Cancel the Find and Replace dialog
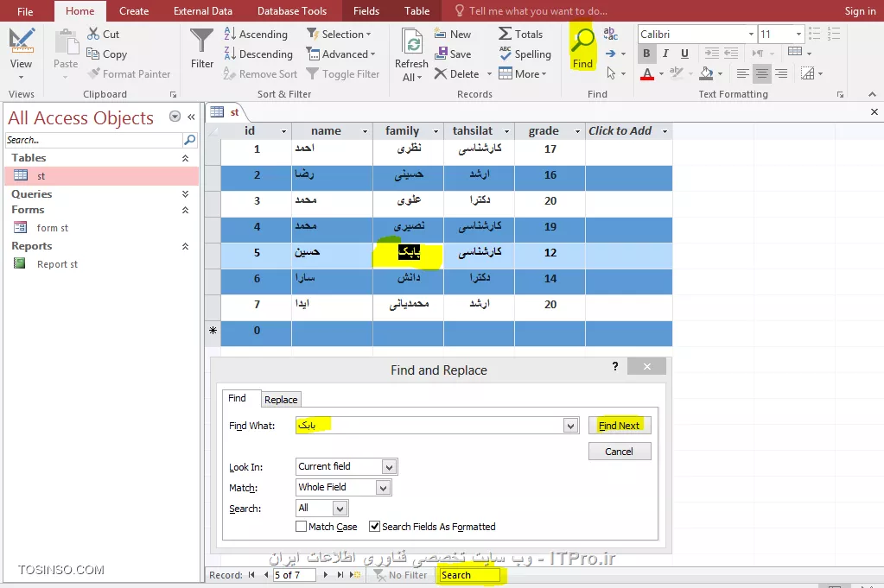 click(619, 452)
